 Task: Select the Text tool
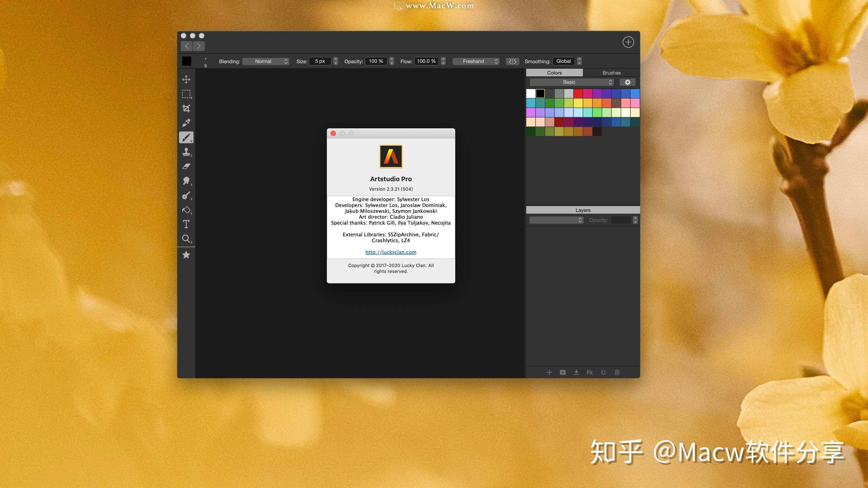(186, 224)
